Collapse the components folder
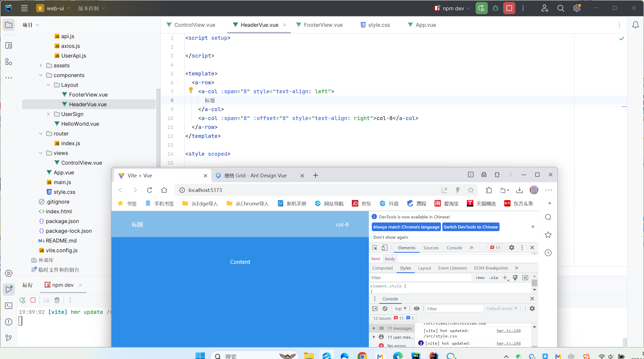644x359 pixels. [x=41, y=75]
